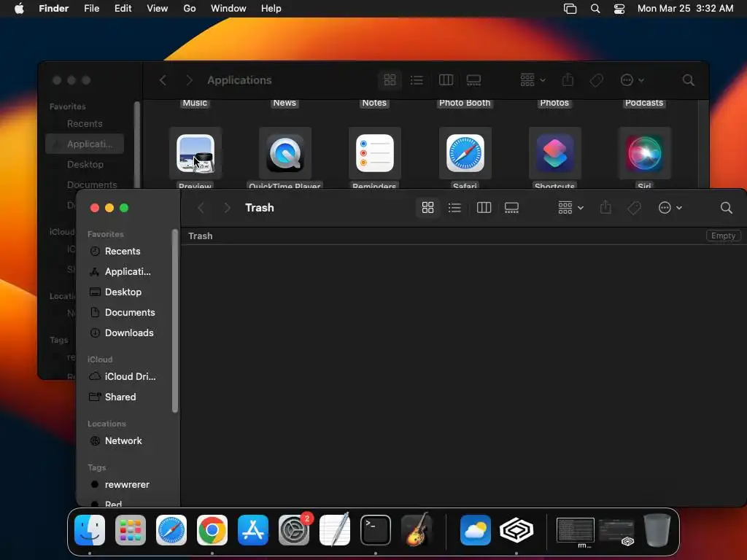Image resolution: width=747 pixels, height=560 pixels.
Task: Open the group-by dropdown in Trash window
Action: (x=570, y=208)
